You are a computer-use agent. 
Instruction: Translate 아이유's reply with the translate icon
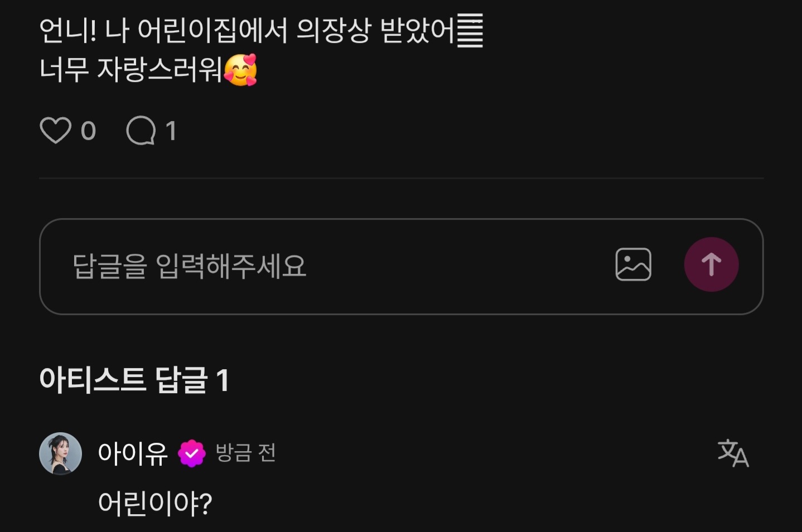coord(733,453)
